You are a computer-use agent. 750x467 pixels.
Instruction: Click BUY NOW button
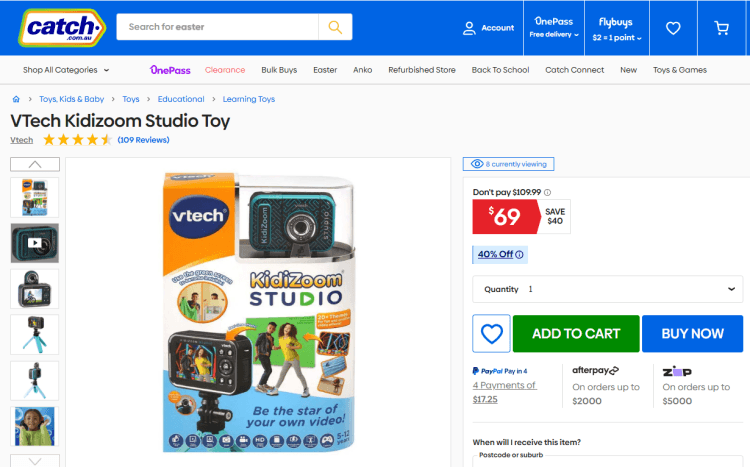coord(692,334)
